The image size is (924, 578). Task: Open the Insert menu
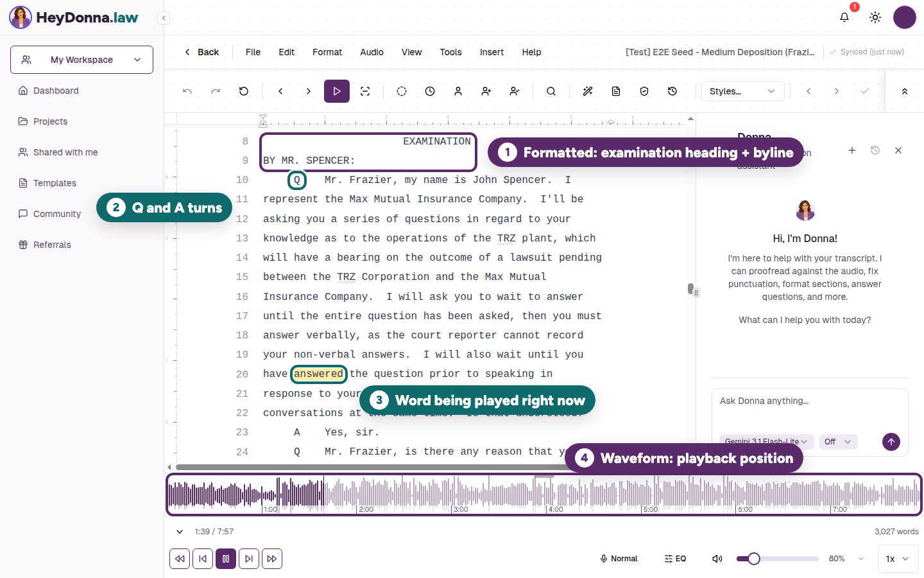tap(492, 52)
